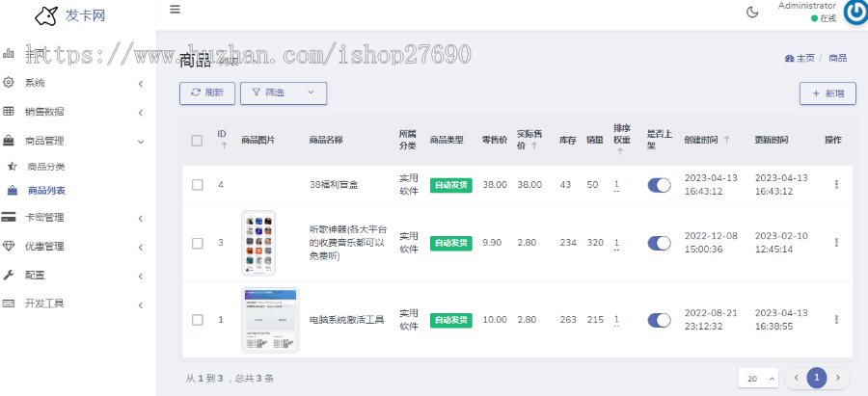Click the 主页 breadcrumb dashboard icon
Image resolution: width=868 pixels, height=396 pixels.
click(x=789, y=58)
